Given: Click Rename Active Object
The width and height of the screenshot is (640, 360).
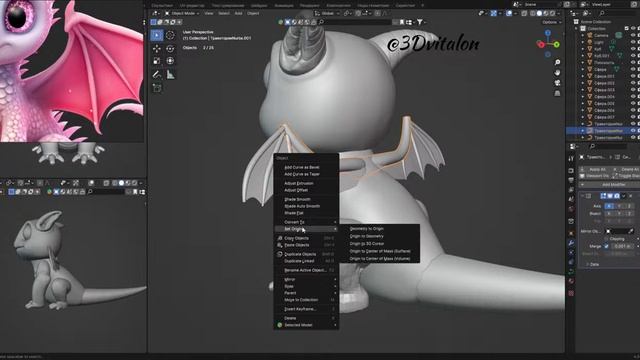Looking at the screenshot, I should click(306, 270).
